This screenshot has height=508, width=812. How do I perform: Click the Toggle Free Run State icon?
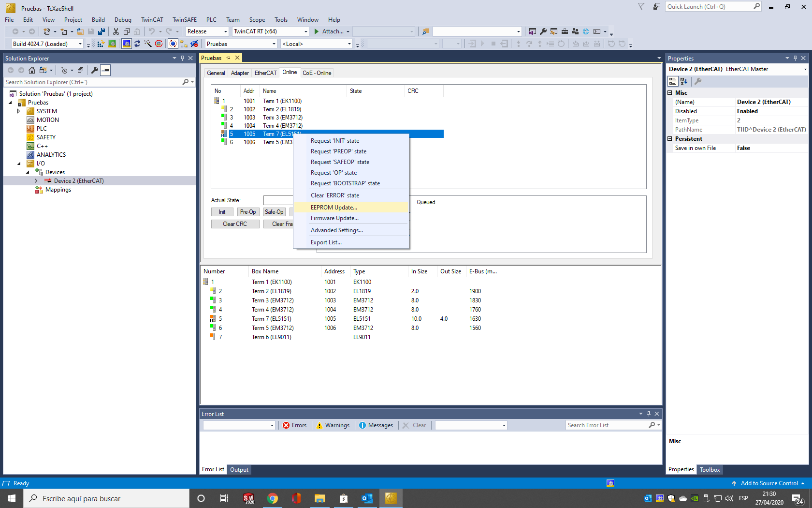coord(159,44)
